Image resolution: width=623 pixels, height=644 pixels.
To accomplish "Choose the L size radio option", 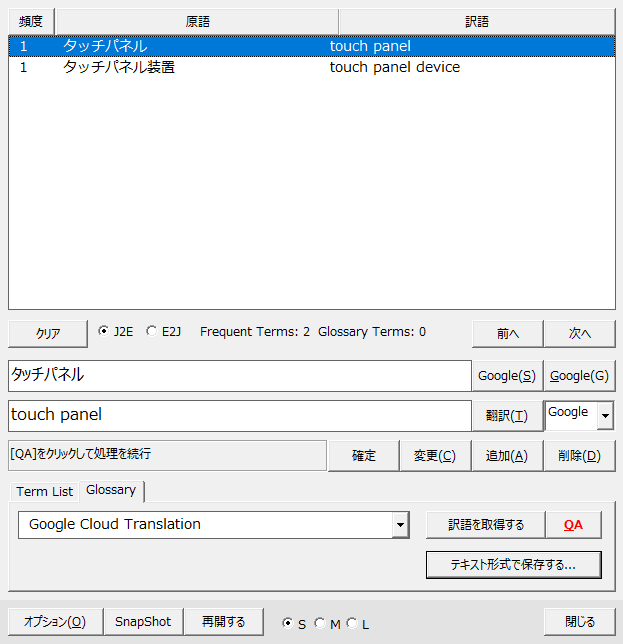I will pos(352,624).
